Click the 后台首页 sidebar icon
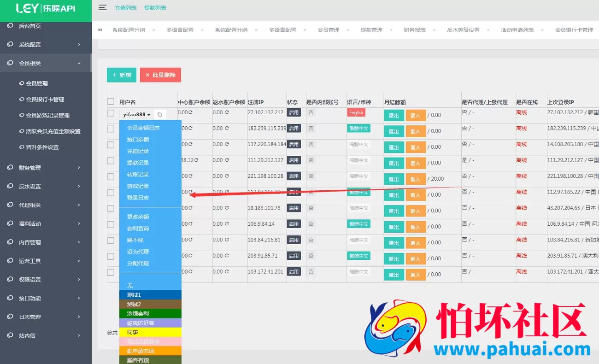 tap(10, 26)
